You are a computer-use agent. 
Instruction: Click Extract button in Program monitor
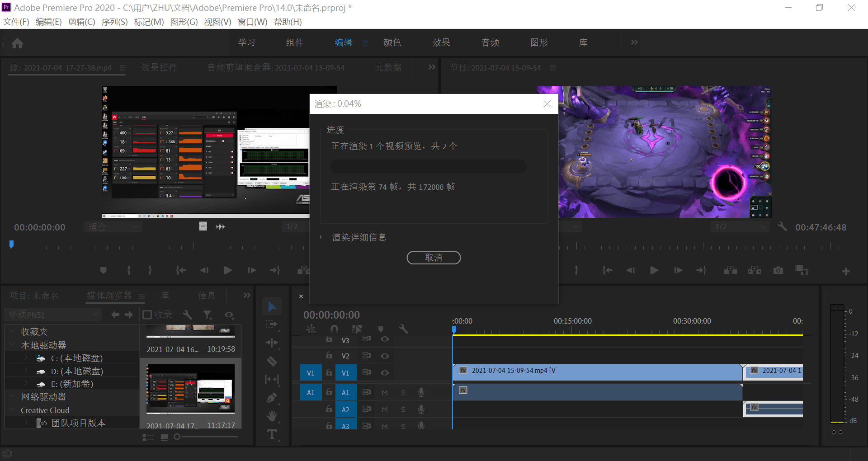[x=754, y=270]
